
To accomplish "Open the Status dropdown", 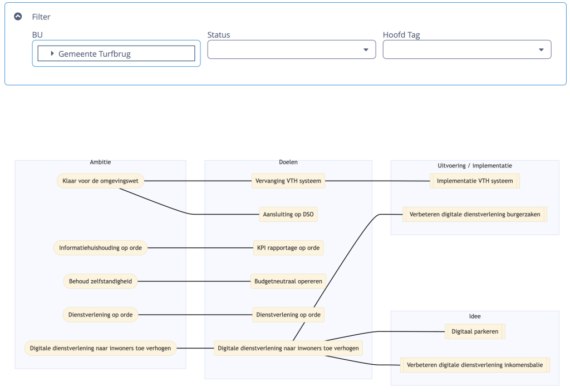I will (292, 49).
